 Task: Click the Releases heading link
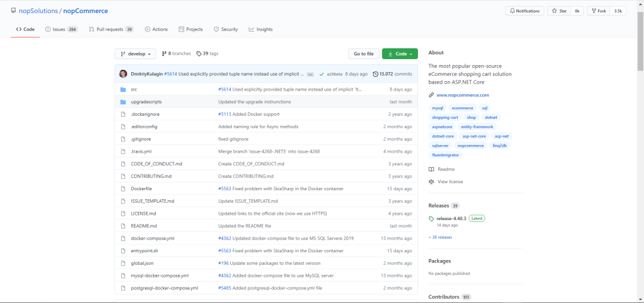pos(439,206)
